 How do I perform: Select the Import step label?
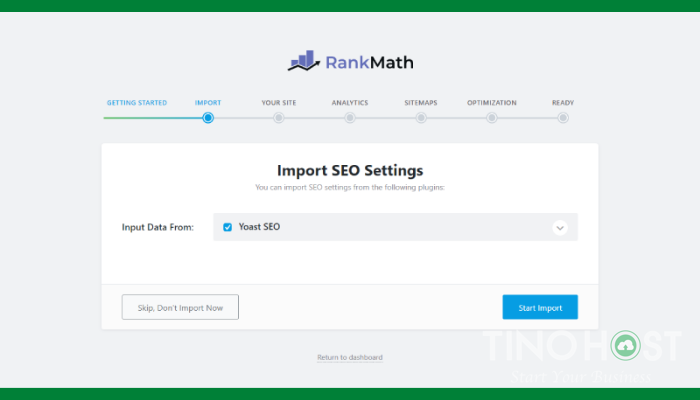(x=208, y=103)
